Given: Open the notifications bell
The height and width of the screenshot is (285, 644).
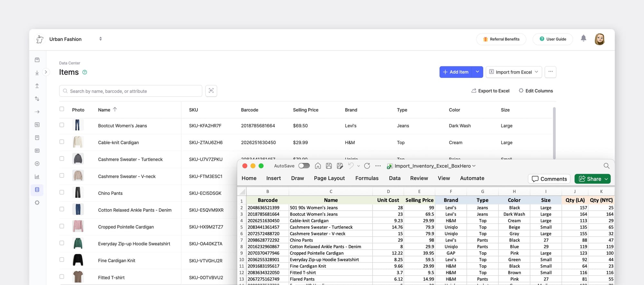Looking at the screenshot, I should coord(583,39).
